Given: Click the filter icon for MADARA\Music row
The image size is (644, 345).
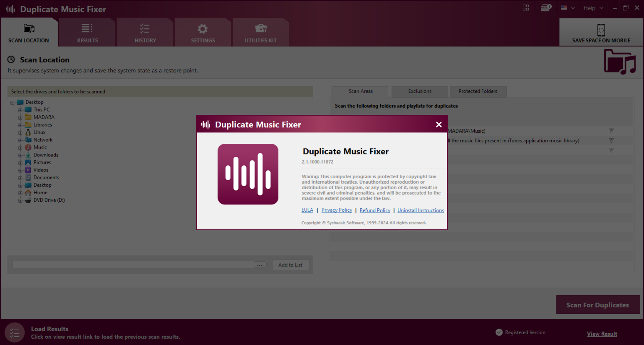Looking at the screenshot, I should tap(611, 131).
